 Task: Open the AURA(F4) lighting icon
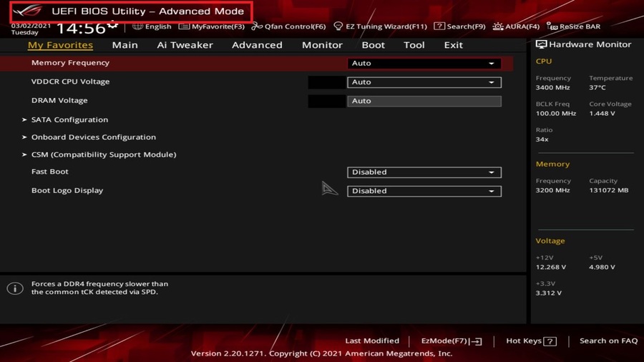(x=498, y=26)
